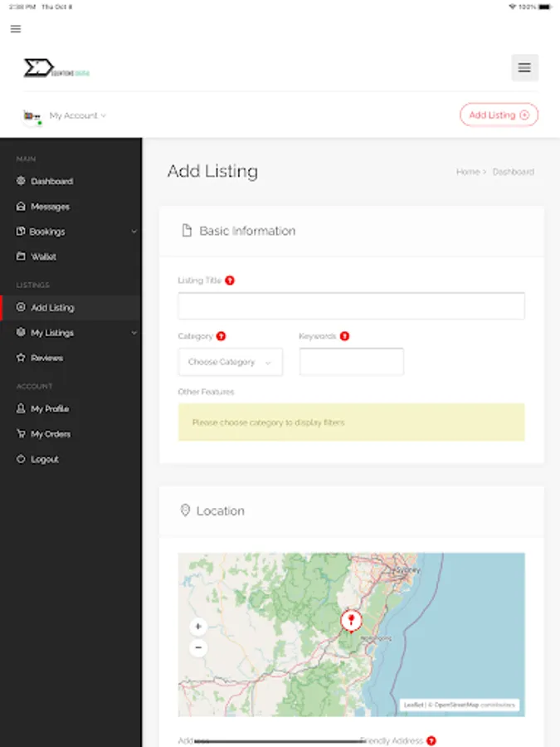Expand the Bookings submenu chevron

point(134,232)
